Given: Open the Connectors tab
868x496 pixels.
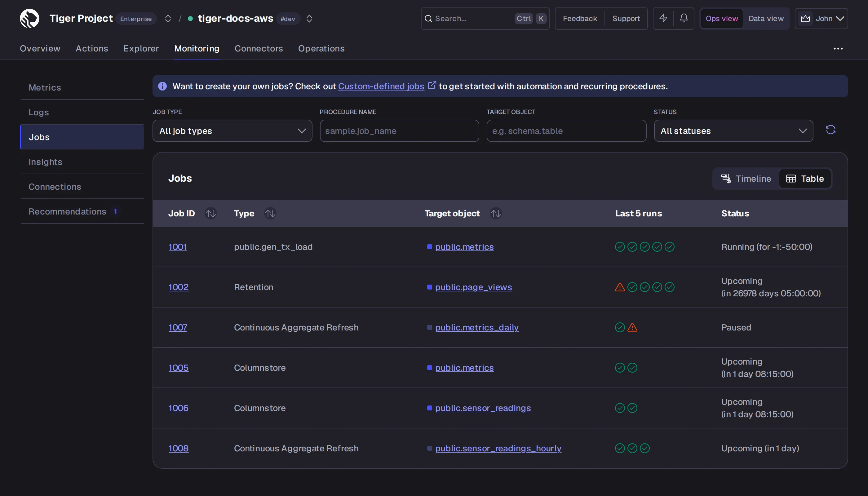Looking at the screenshot, I should (259, 49).
